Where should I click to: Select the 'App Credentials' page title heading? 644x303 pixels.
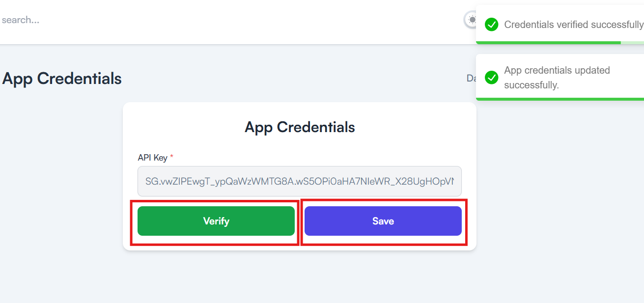pyautogui.click(x=62, y=79)
